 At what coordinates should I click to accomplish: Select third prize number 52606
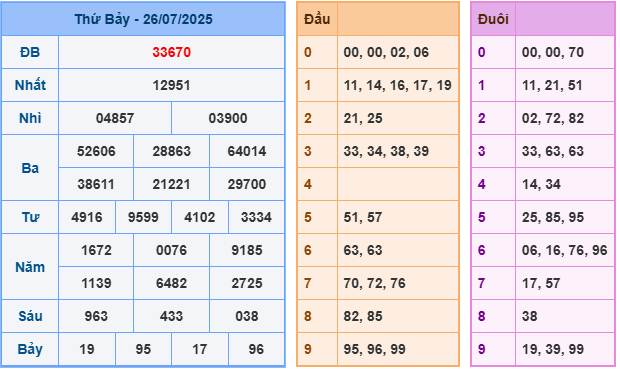96,151
